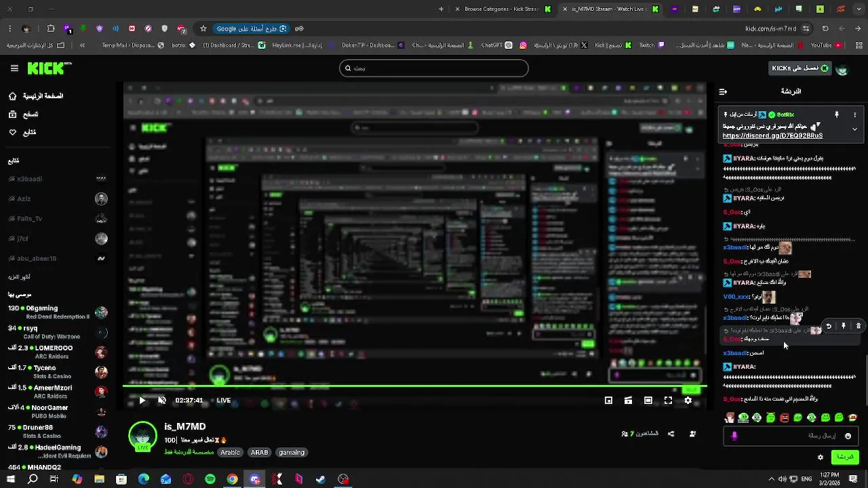Enter fullscreen in the video player
Screen dimensions: 868x488
tap(668, 401)
